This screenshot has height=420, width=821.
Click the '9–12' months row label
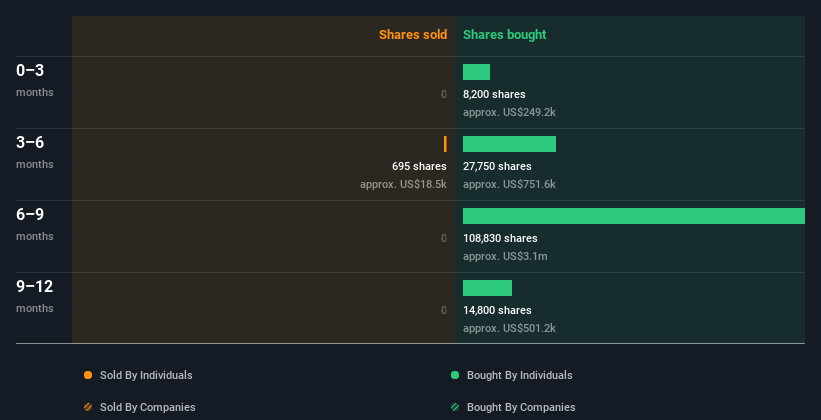coord(35,286)
